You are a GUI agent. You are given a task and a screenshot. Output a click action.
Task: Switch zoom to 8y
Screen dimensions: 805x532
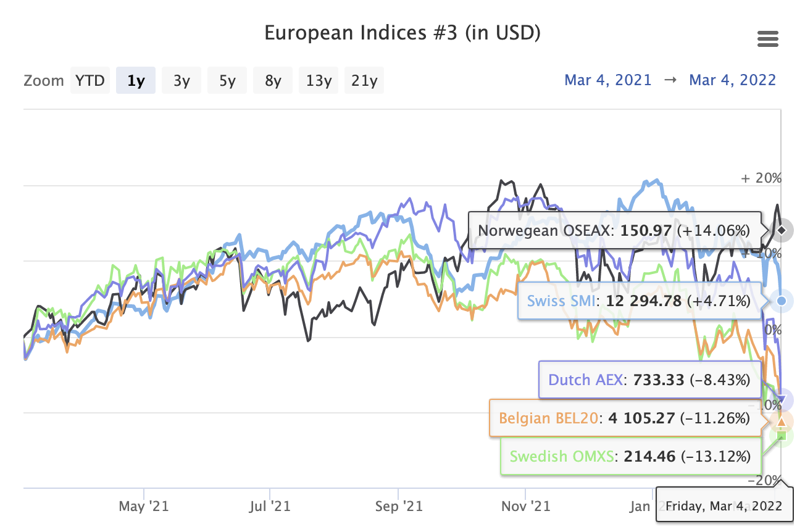point(273,81)
